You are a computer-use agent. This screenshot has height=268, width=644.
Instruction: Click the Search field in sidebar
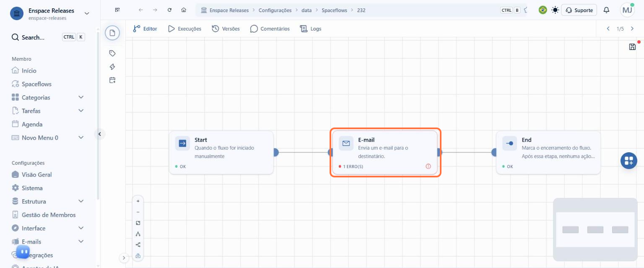48,37
